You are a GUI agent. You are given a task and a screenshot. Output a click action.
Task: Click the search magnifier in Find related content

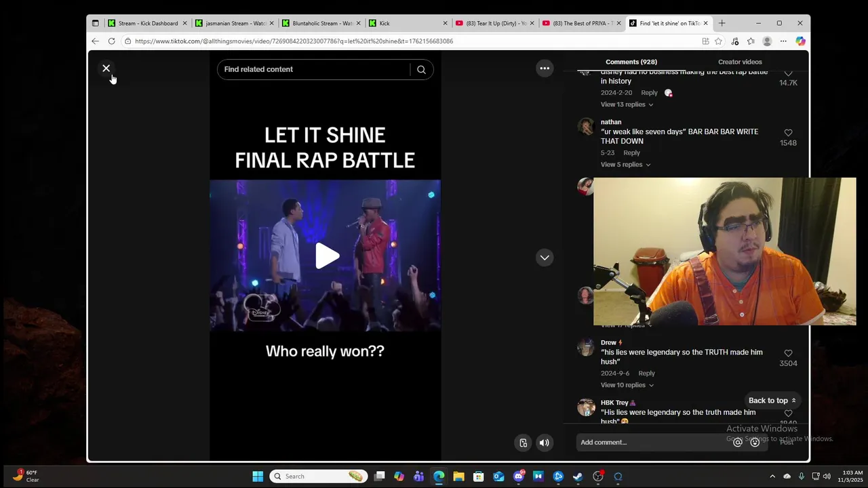tap(421, 69)
